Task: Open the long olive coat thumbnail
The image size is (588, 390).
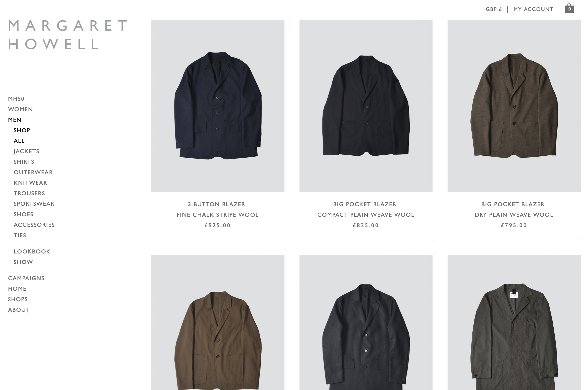Action: [x=514, y=322]
